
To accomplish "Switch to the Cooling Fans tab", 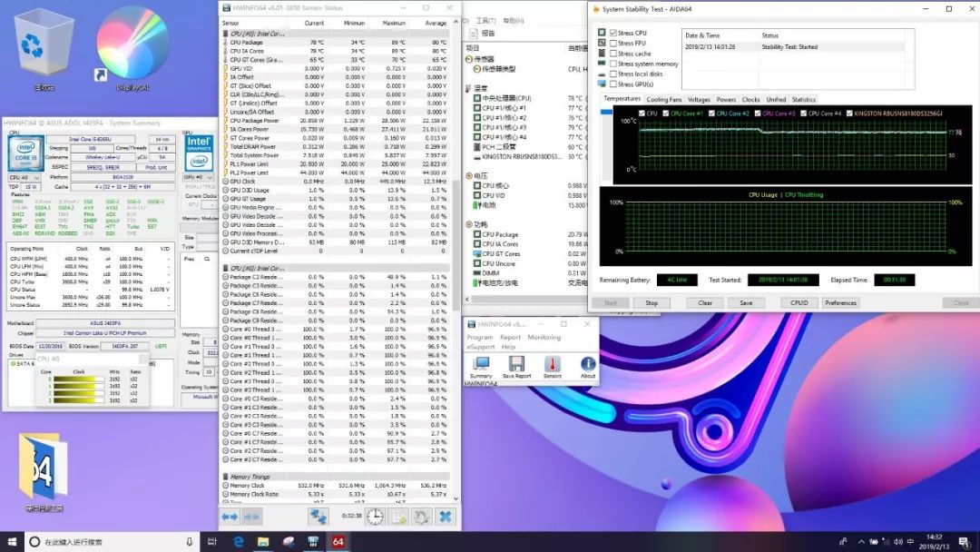I will 663,100.
